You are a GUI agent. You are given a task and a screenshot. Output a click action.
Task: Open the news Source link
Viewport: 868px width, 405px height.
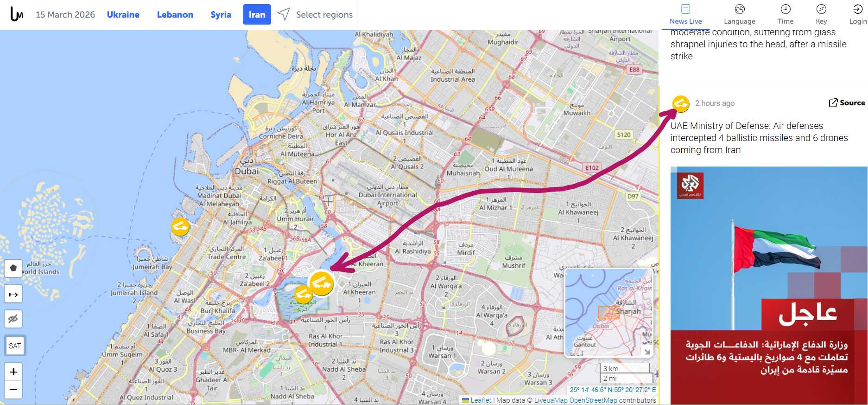click(847, 103)
